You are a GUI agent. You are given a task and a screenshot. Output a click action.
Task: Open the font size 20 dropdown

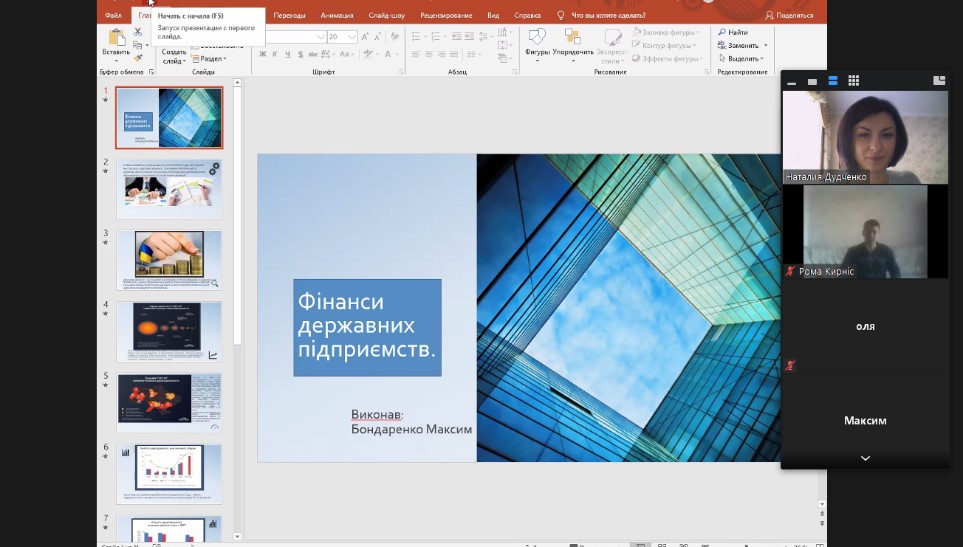(x=352, y=37)
